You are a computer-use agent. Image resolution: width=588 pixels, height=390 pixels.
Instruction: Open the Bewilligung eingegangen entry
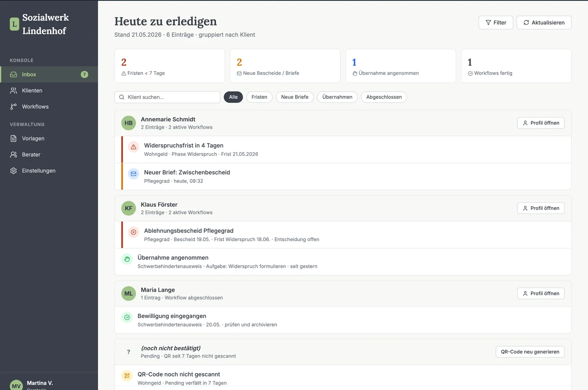tap(343, 320)
